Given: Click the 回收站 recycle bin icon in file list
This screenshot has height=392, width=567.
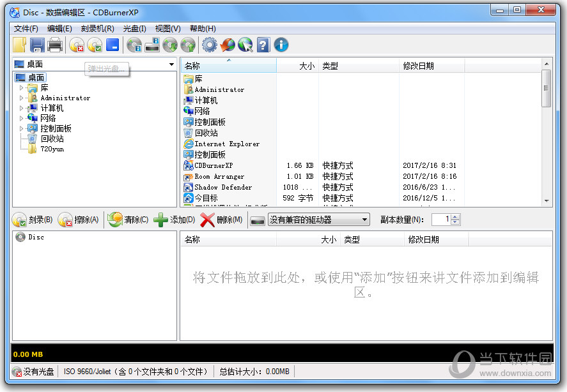Looking at the screenshot, I should coord(189,133).
